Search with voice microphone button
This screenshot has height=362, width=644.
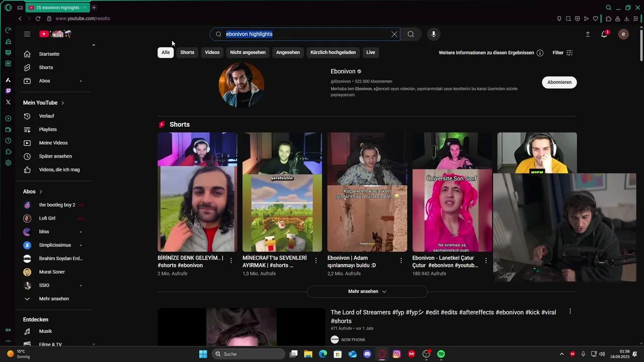coord(434,34)
